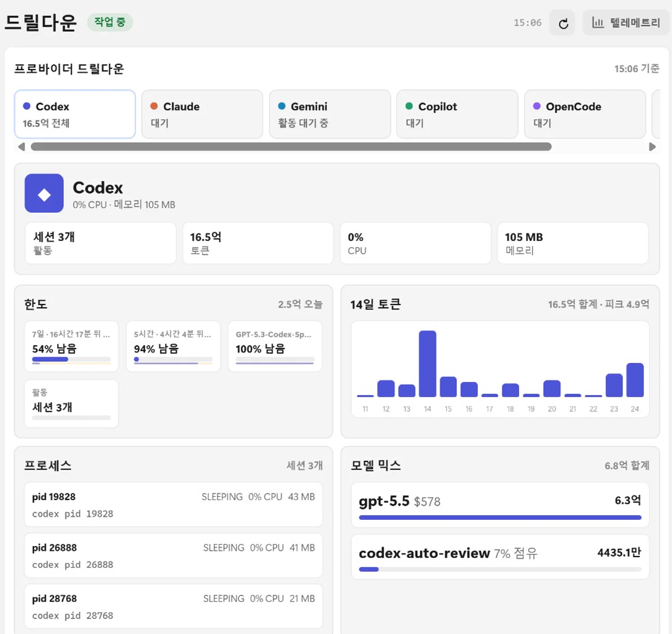This screenshot has width=672, height=634.
Task: Click the 16.5억 합계 · 피크 4.9억 label
Action: pos(599,304)
